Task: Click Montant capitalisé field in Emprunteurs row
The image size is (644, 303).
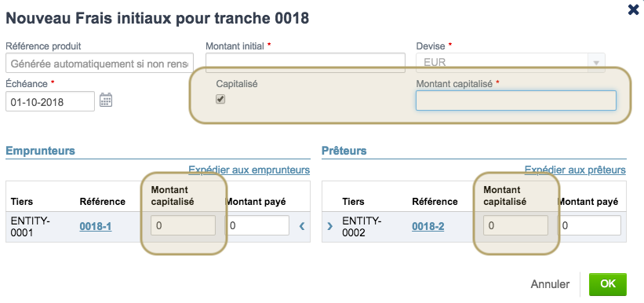Action: coord(184,225)
